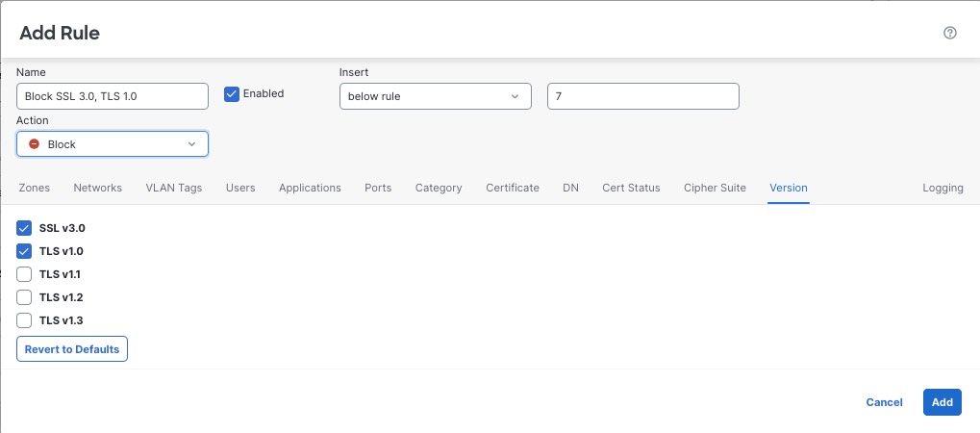Select the TLS v1.3 checkbox
Image resolution: width=980 pixels, height=433 pixels.
point(25,320)
